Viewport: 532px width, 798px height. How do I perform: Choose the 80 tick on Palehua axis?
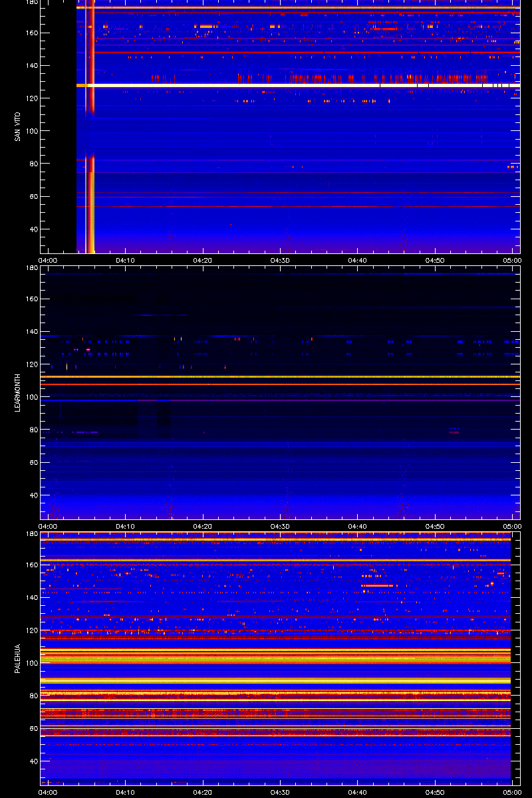point(33,696)
